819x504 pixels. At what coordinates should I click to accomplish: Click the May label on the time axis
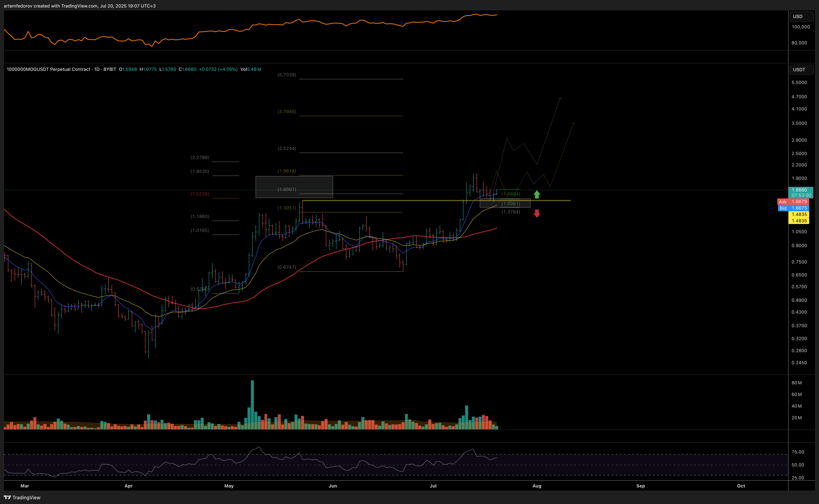pyautogui.click(x=229, y=486)
